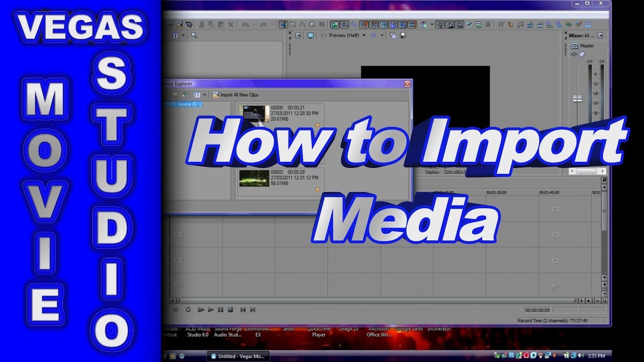Screen dimensions: 644x362
Task: Click the 00:01:30:00 timeline ruler mark
Action: click(496, 193)
